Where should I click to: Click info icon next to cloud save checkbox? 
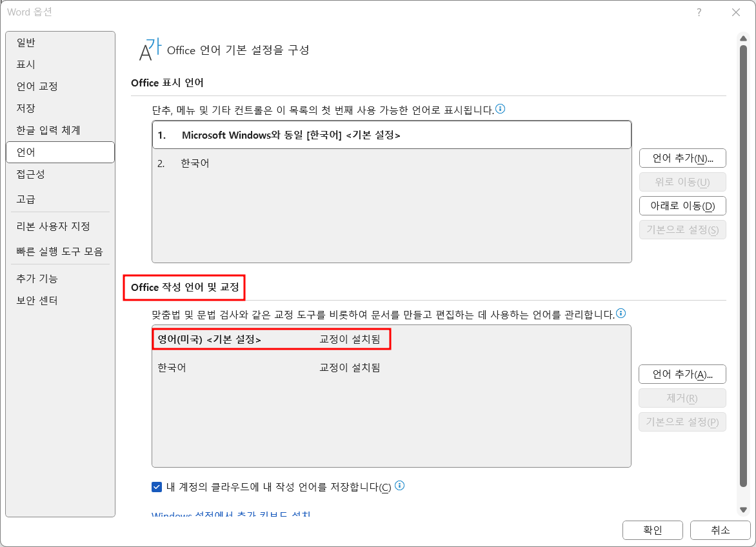pos(400,486)
